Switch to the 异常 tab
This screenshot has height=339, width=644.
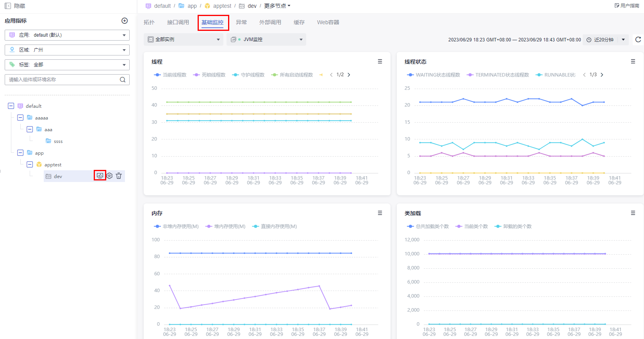241,22
